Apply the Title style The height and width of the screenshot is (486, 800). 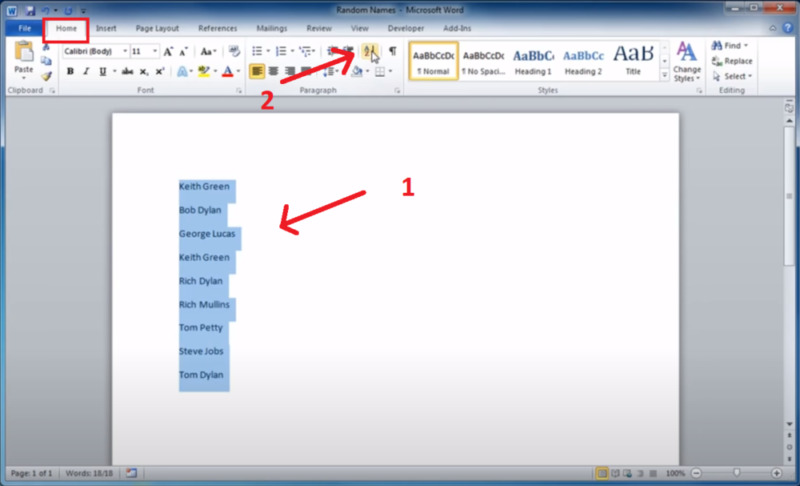(633, 61)
